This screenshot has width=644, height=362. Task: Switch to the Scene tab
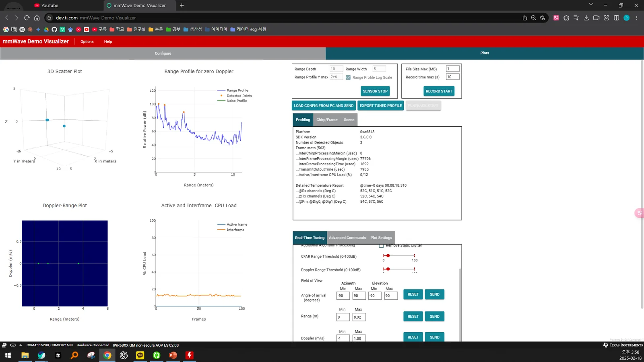click(349, 120)
